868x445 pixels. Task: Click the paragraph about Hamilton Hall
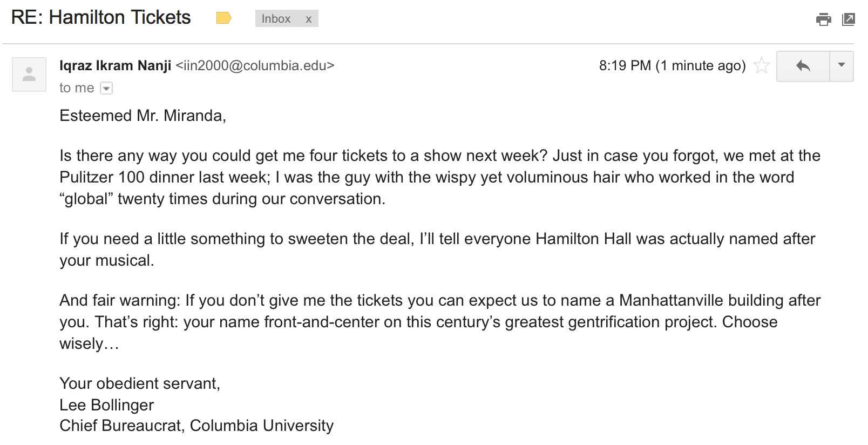tap(437, 250)
